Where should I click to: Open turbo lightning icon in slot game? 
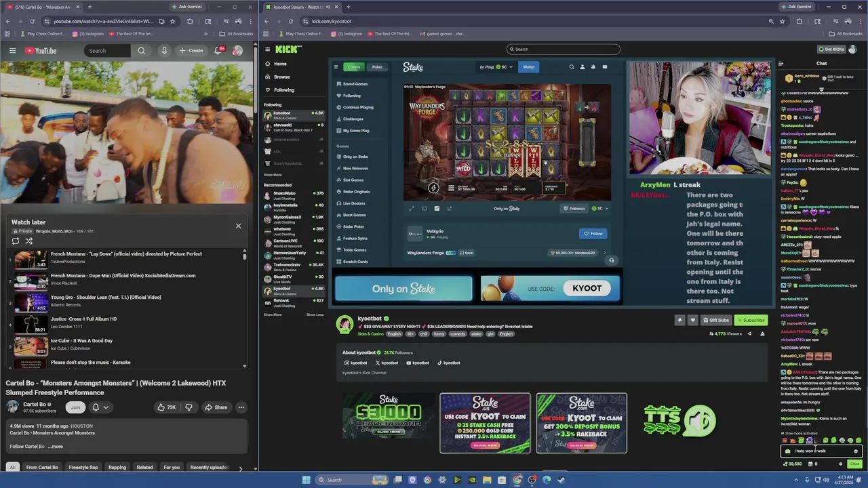[x=433, y=188]
